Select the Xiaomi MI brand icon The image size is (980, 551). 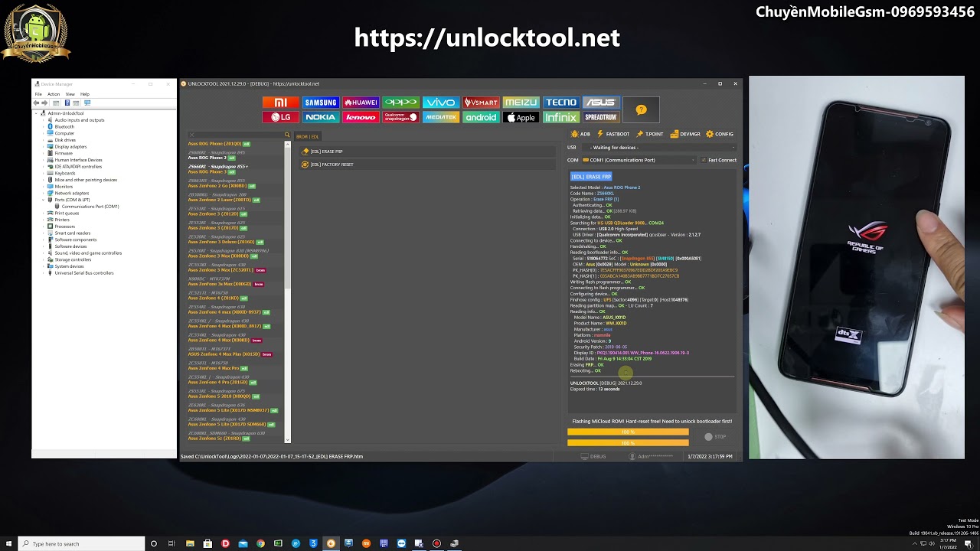coord(280,103)
